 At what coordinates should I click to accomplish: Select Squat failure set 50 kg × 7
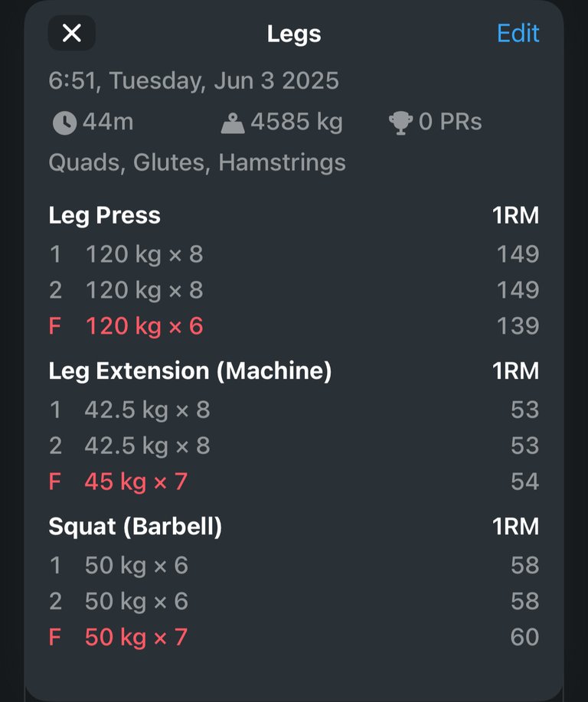pos(294,637)
